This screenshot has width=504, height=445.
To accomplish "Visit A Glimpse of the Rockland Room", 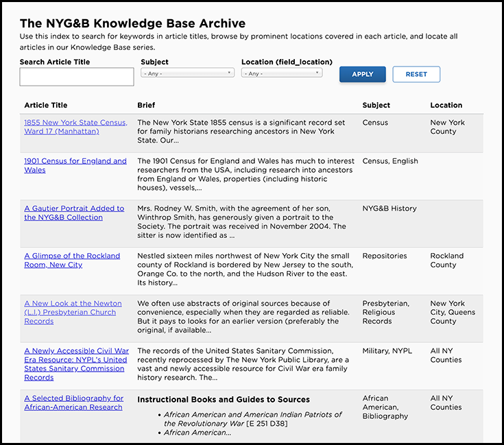I will pyautogui.click(x=72, y=260).
